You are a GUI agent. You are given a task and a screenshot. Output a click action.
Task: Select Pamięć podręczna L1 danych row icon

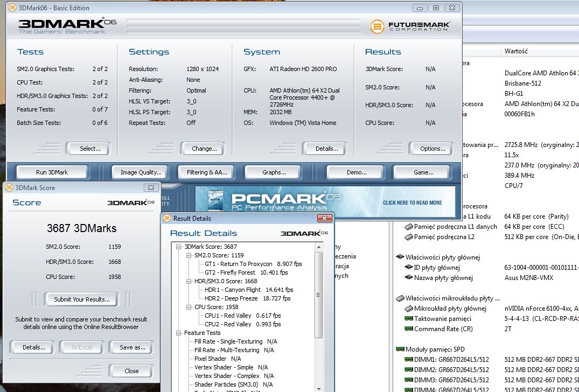408,227
